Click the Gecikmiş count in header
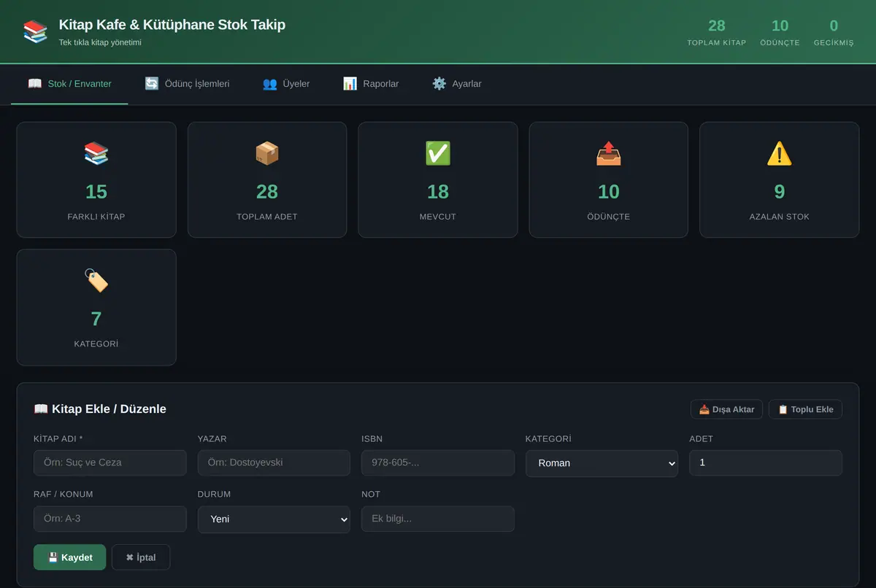Screen dimensions: 876x588 834,26
